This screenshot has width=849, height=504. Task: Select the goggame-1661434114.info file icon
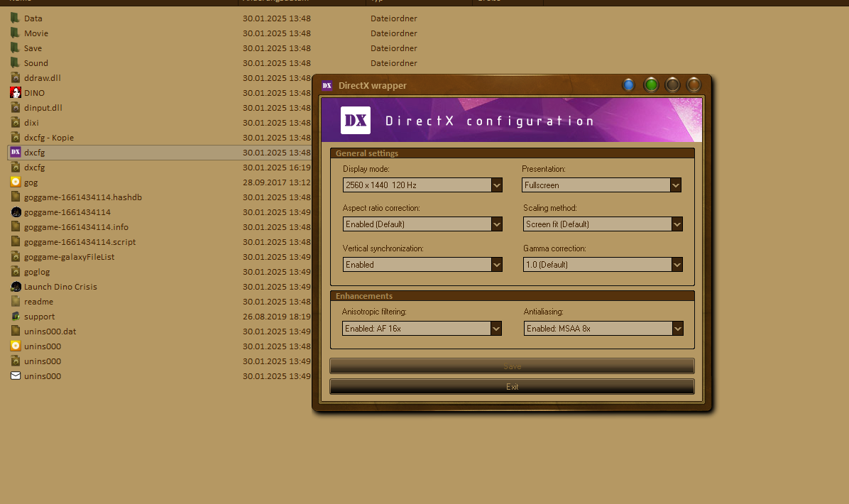pos(15,227)
